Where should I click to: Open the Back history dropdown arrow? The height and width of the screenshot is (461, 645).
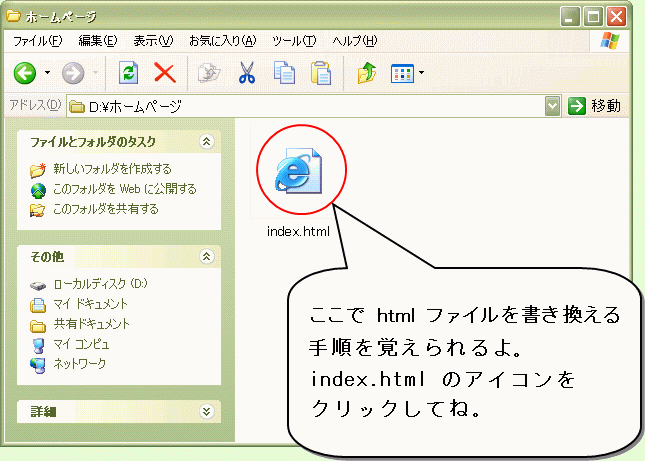tap(46, 73)
